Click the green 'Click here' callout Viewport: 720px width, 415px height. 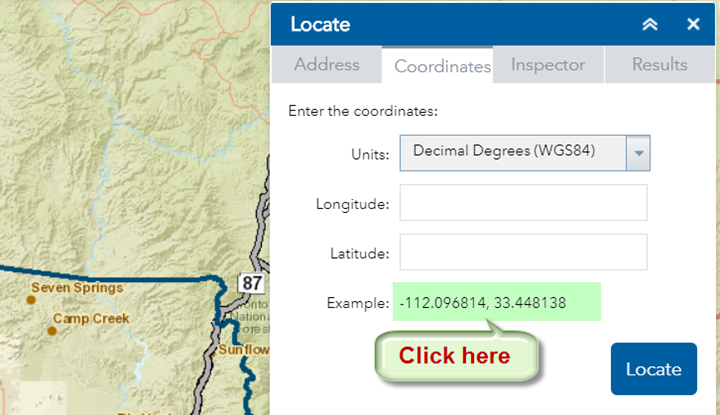[454, 356]
